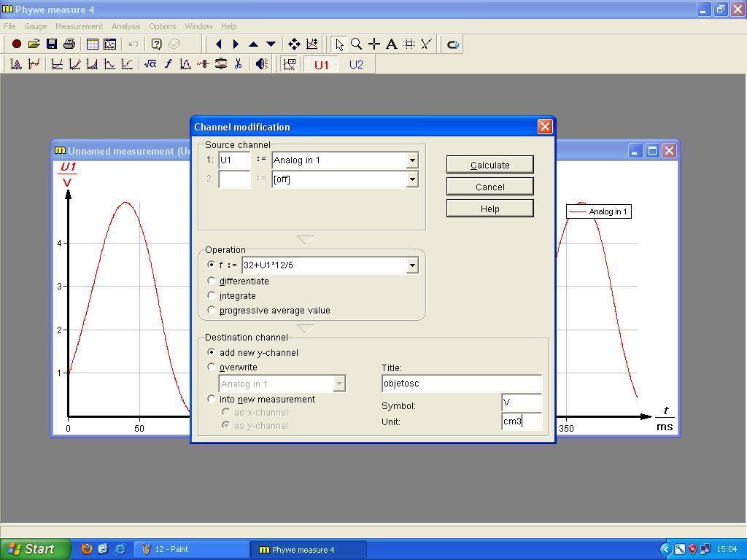This screenshot has height=560, width=747.
Task: Click the 'Phywe measure 4' taskbar button
Action: [x=309, y=550]
